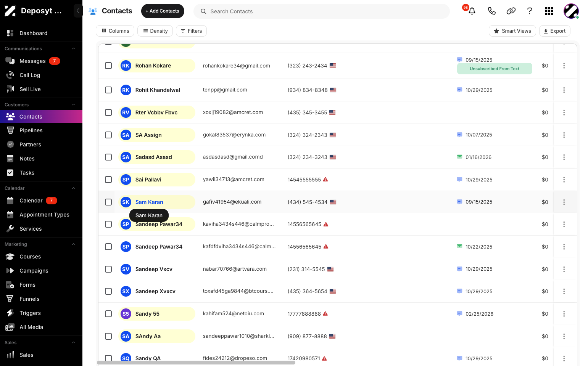Open the Smart Views dropdown
This screenshot has width=588, height=366.
(x=512, y=31)
